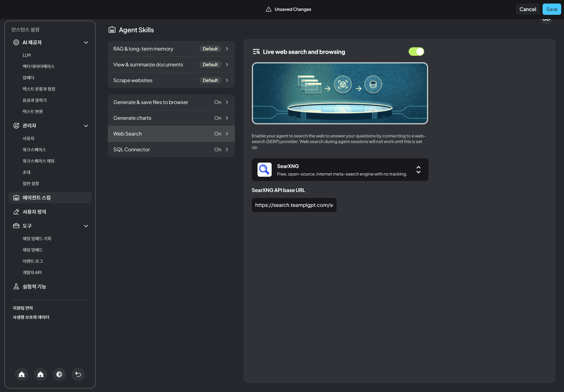The image size is (564, 392).
Task: Open RAG & long-term memory skill
Action: (171, 49)
